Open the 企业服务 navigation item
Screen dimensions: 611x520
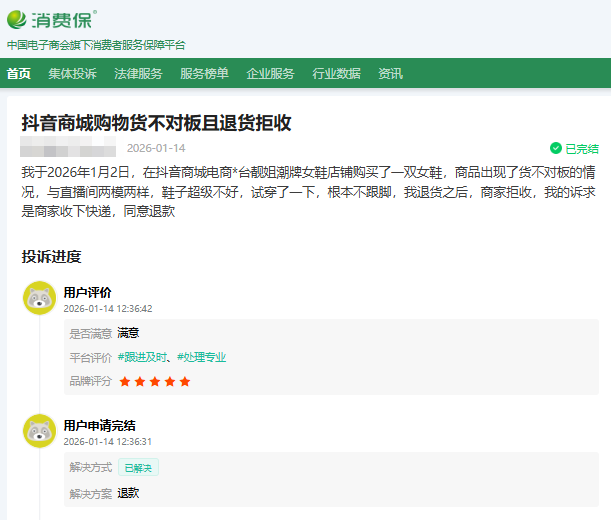270,74
